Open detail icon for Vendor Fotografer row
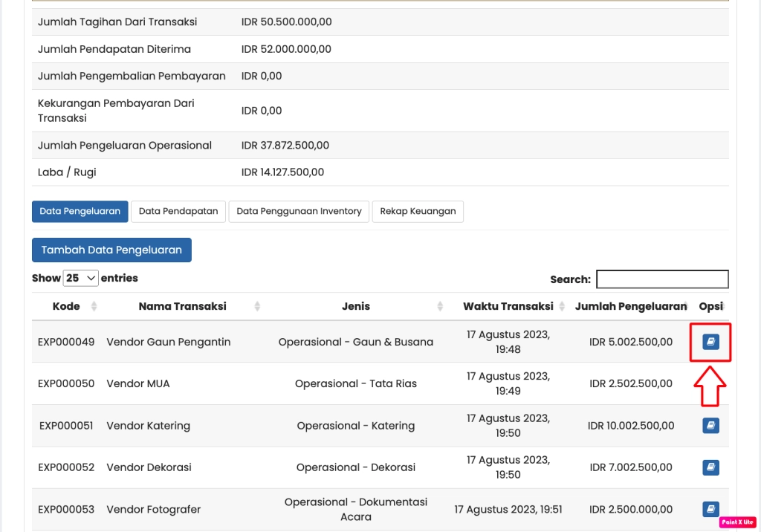Image resolution: width=761 pixels, height=532 pixels. point(710,509)
